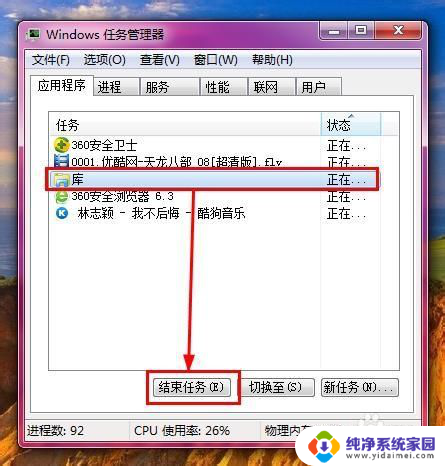445x466 pixels.
Task: Maximize the Task Manager window
Action: (361, 31)
